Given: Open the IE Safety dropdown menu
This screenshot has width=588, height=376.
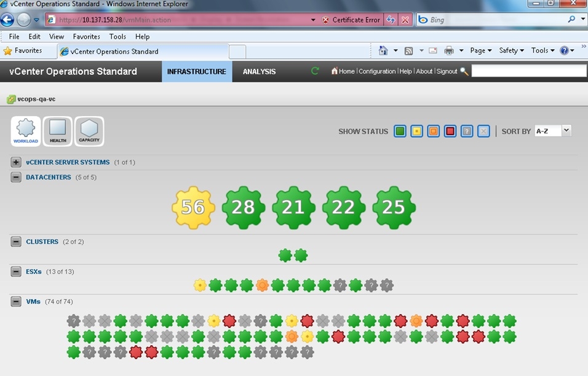Looking at the screenshot, I should pos(512,50).
